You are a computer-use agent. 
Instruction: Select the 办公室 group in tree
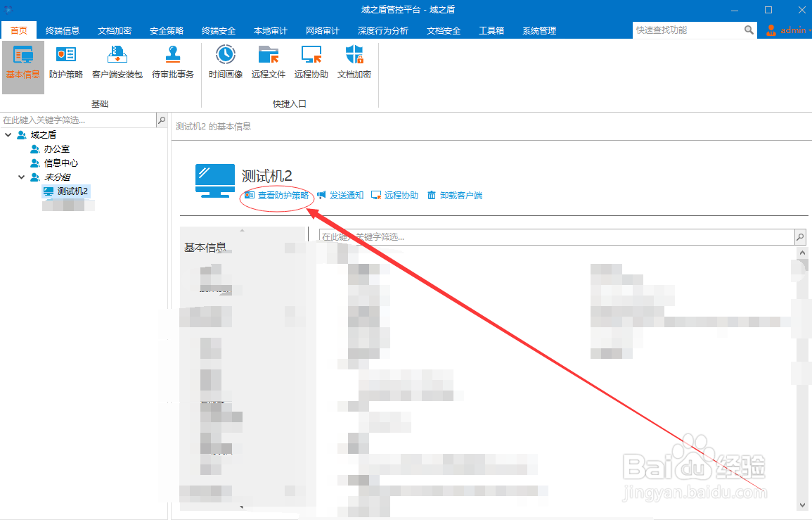click(x=50, y=148)
